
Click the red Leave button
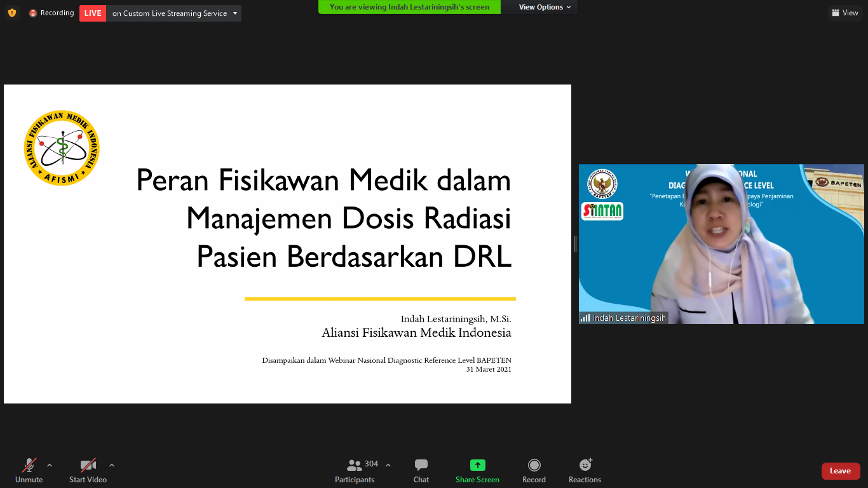point(840,471)
